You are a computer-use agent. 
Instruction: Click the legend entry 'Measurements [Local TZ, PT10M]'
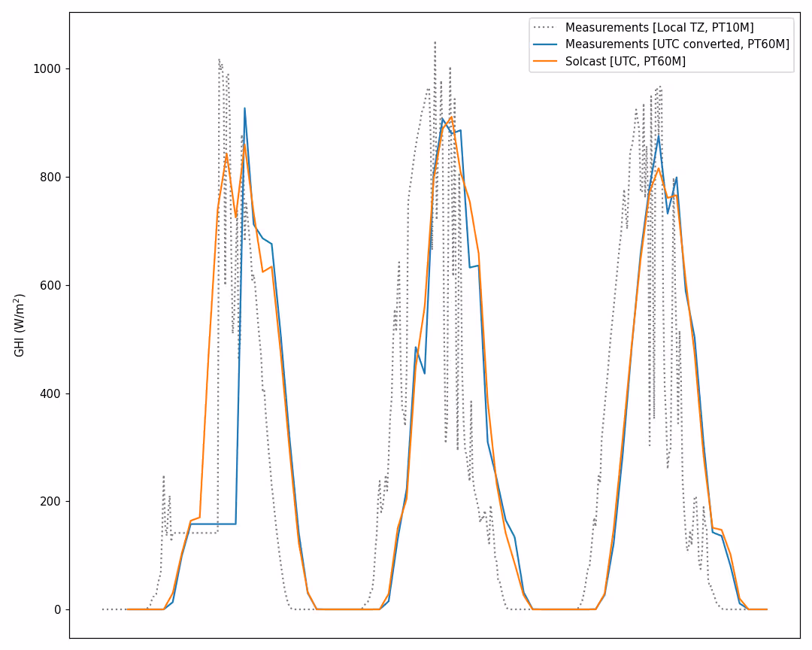coord(659,28)
